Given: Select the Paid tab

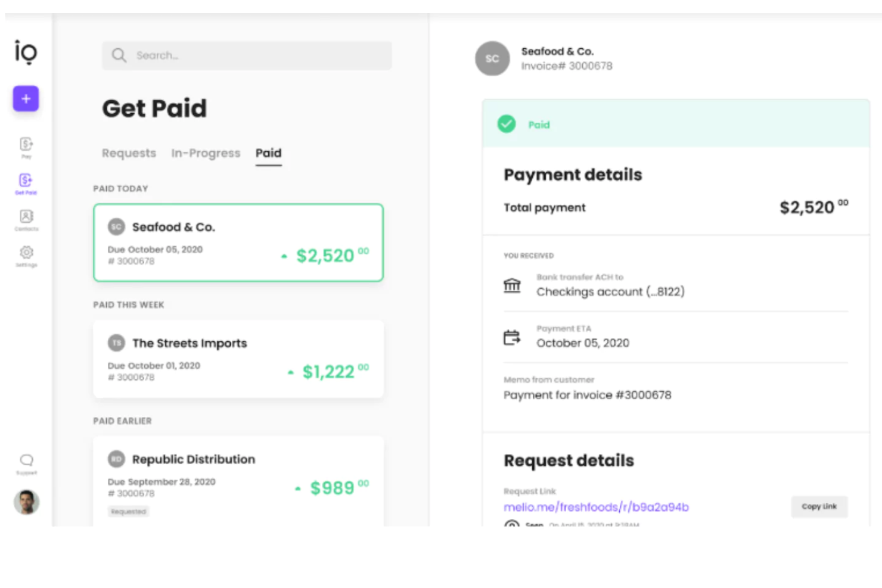Looking at the screenshot, I should point(269,153).
